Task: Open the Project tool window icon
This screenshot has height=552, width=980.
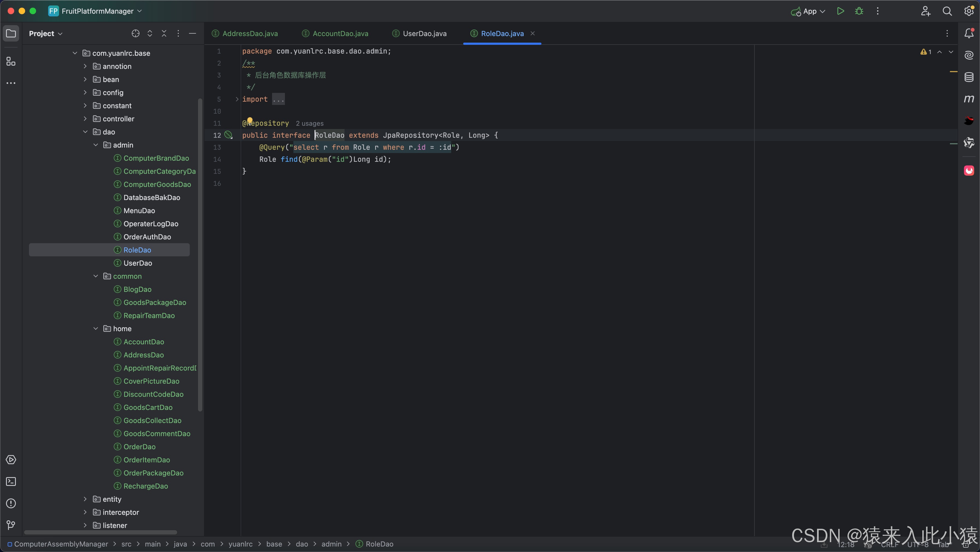Action: (11, 33)
